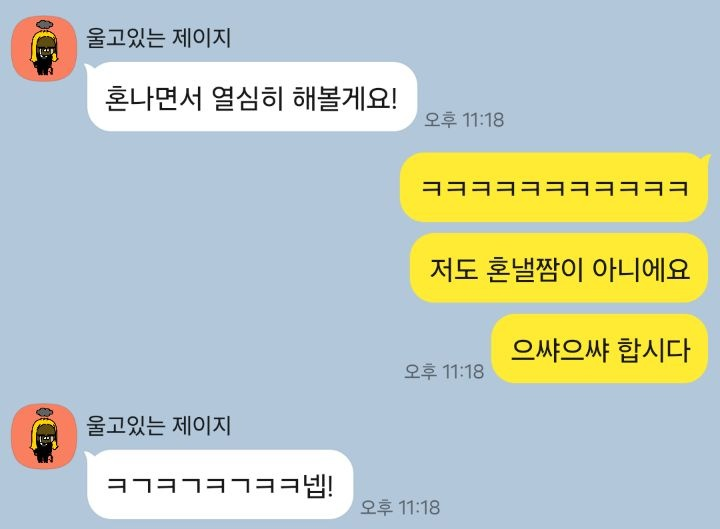Open the profile picture beside the first message
The width and height of the screenshot is (720, 529).
(x=44, y=49)
